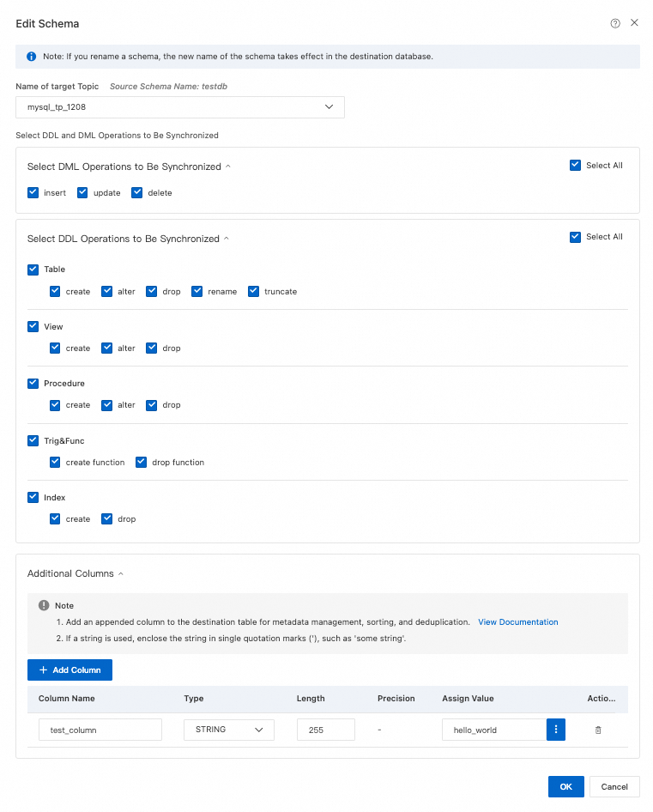Collapse the Additional Columns section
The image size is (653, 812).
(x=121, y=573)
